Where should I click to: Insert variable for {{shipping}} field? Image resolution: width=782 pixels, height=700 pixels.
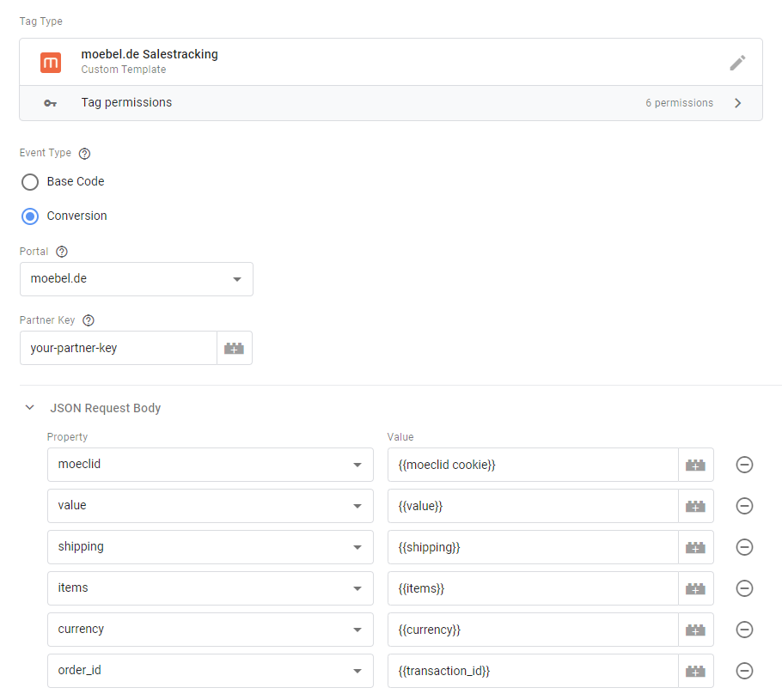click(x=696, y=547)
